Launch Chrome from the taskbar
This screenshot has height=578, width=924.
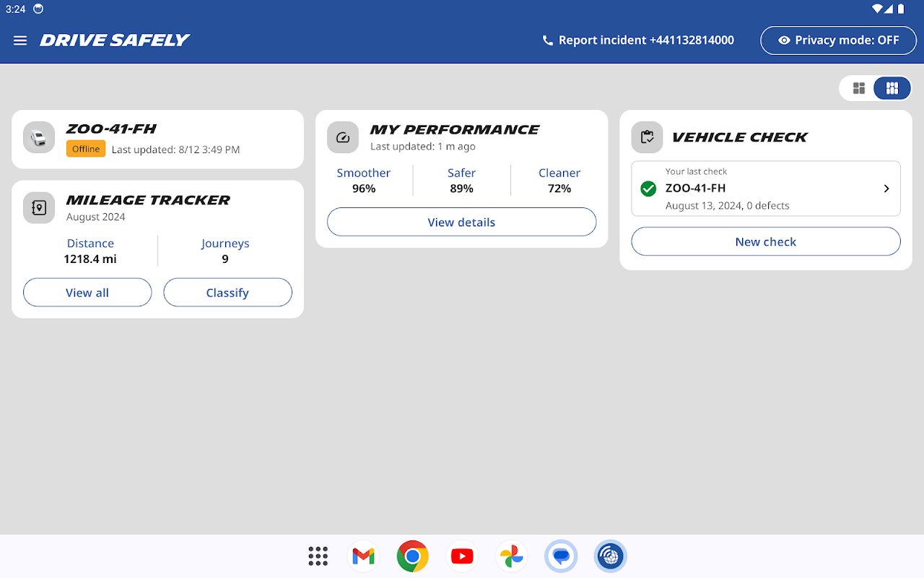coord(413,556)
